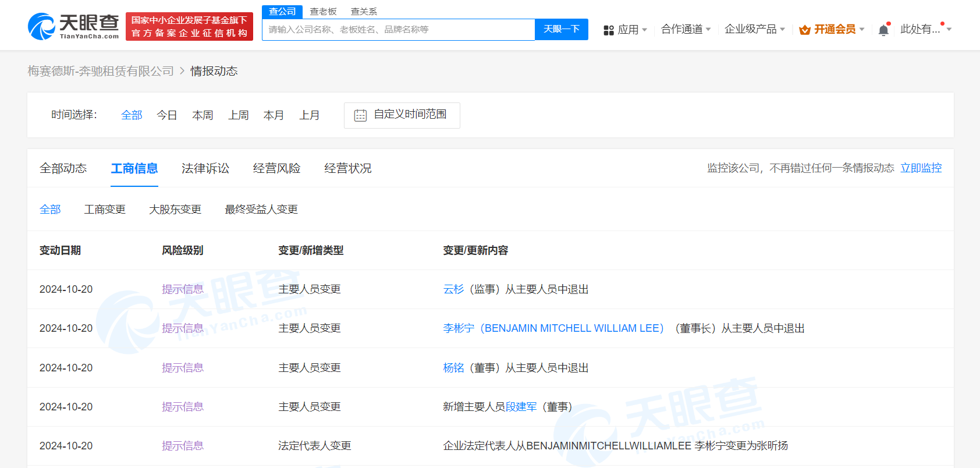Image resolution: width=980 pixels, height=468 pixels.
Task: Click date 2024-10-20 in 杨铭 row
Action: tap(66, 368)
